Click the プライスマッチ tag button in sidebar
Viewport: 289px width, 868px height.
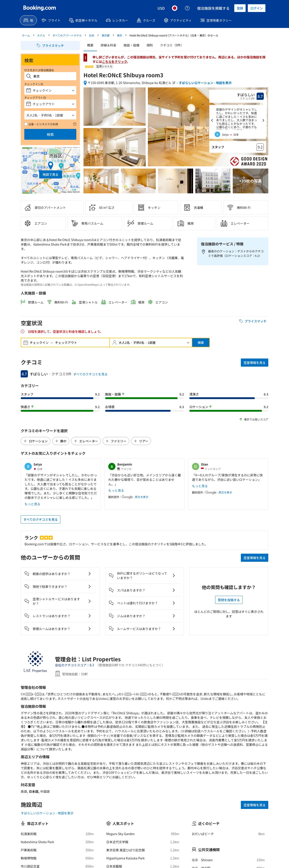pos(50,46)
